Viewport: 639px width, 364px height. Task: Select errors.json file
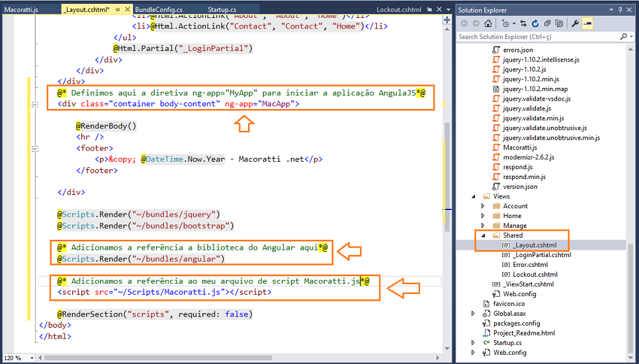[x=518, y=50]
